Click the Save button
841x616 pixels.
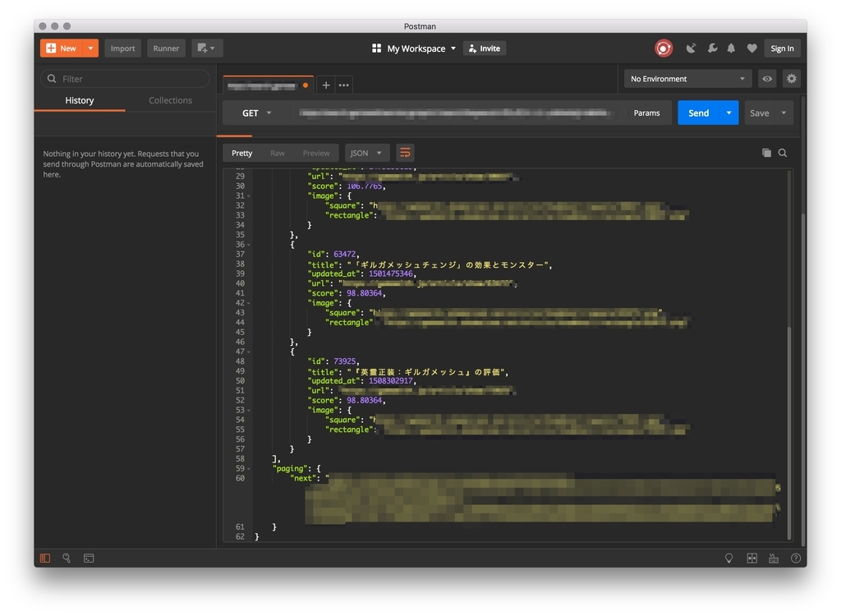(x=760, y=113)
